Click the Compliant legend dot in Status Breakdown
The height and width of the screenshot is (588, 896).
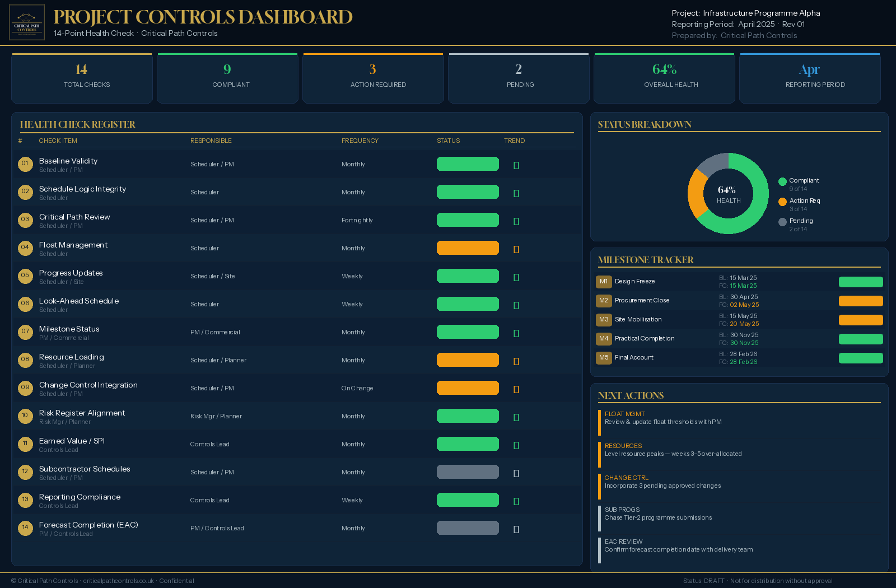(782, 181)
